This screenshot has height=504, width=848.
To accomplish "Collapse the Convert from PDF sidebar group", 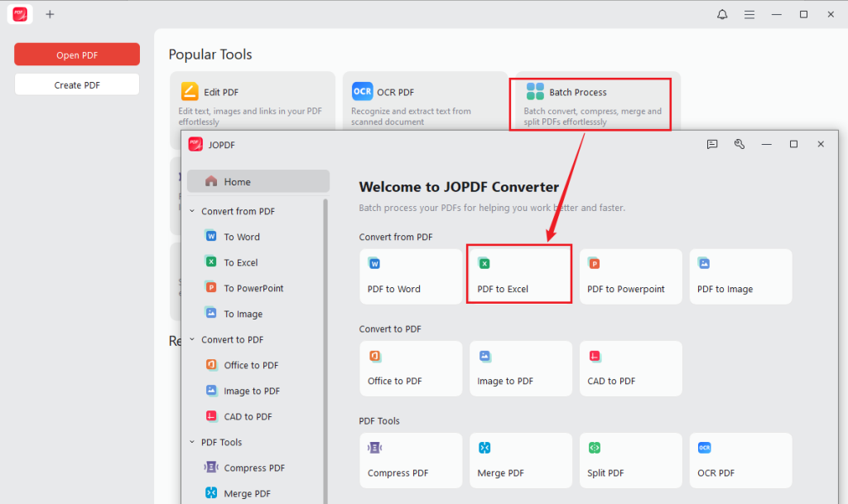I will [192, 211].
